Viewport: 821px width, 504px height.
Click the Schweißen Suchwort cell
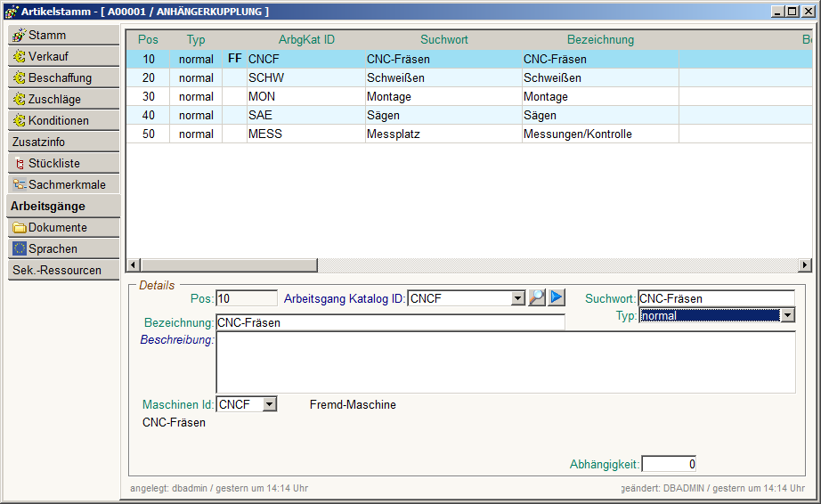coord(444,78)
